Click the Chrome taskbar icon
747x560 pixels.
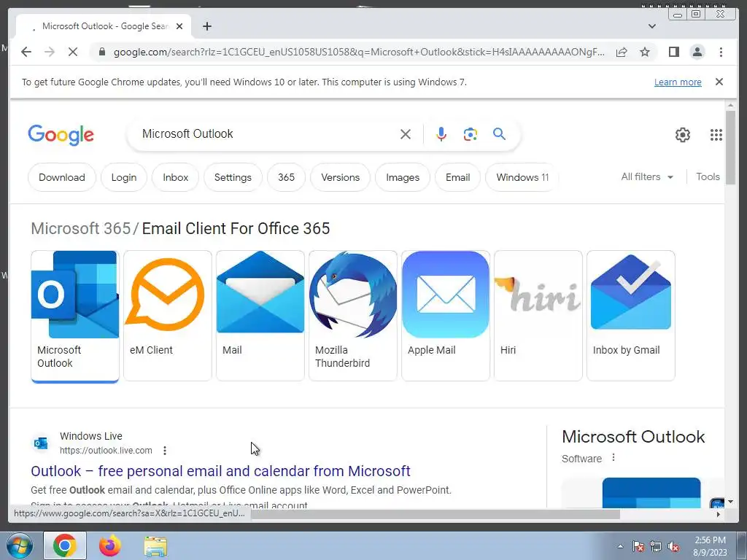pos(65,545)
